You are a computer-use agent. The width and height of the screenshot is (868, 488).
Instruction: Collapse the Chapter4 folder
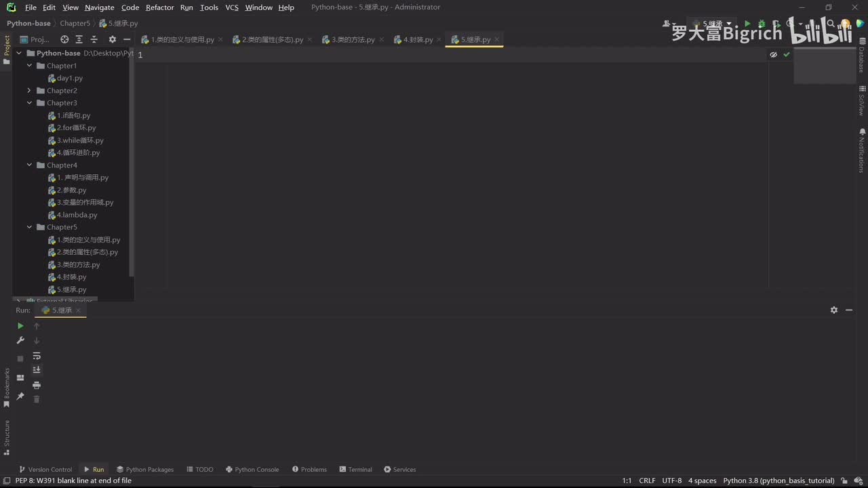(x=29, y=165)
